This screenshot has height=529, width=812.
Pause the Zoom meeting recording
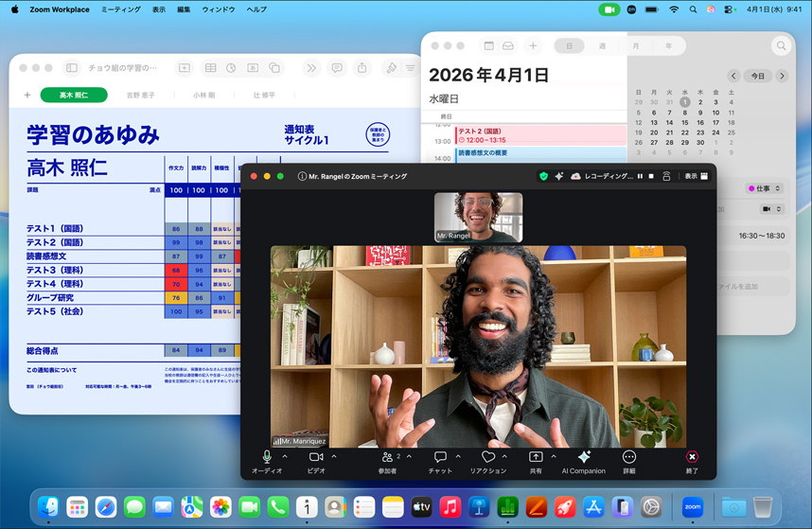pyautogui.click(x=640, y=176)
